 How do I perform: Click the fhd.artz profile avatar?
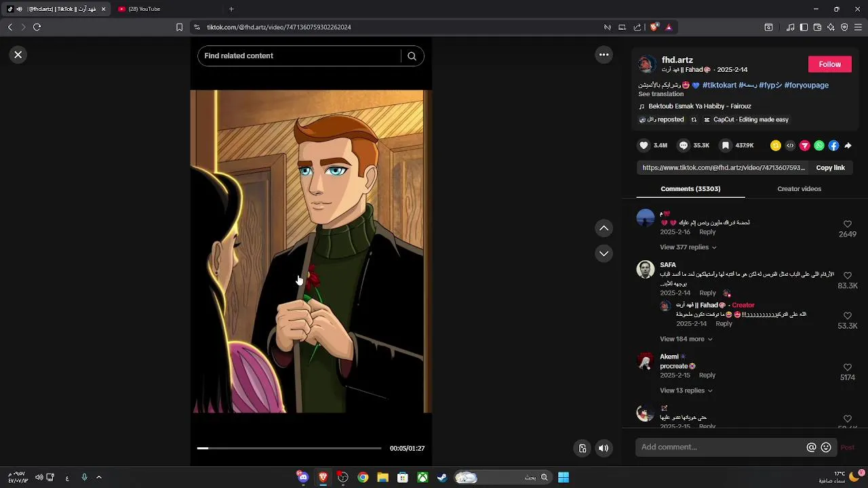(x=648, y=64)
